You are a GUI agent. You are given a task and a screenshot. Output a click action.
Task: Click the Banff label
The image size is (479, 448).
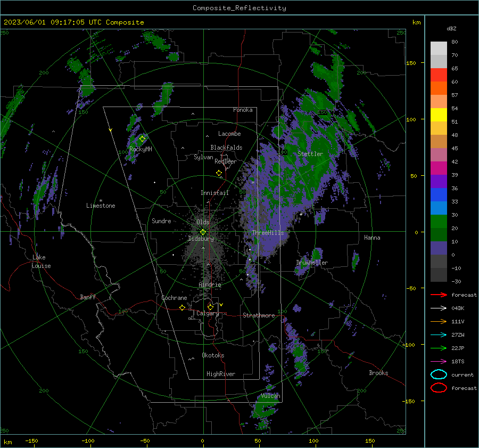click(x=88, y=297)
